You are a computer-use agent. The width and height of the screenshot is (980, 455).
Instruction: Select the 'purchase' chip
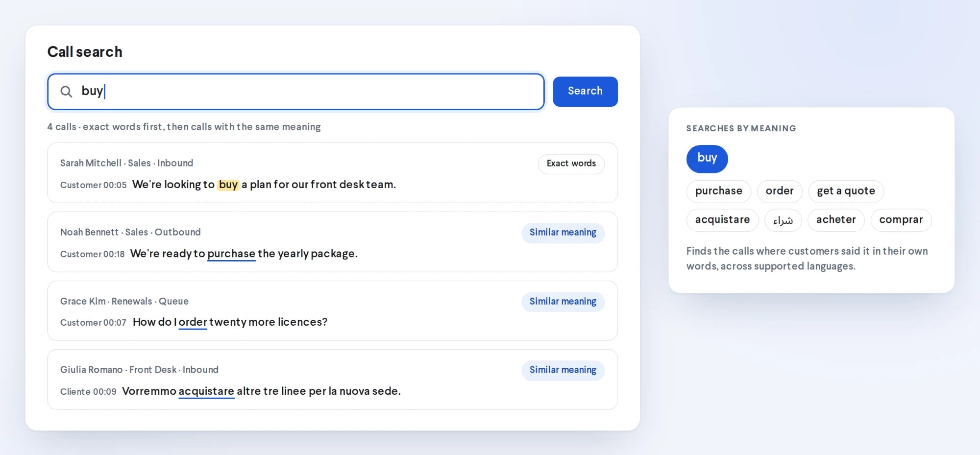719,191
